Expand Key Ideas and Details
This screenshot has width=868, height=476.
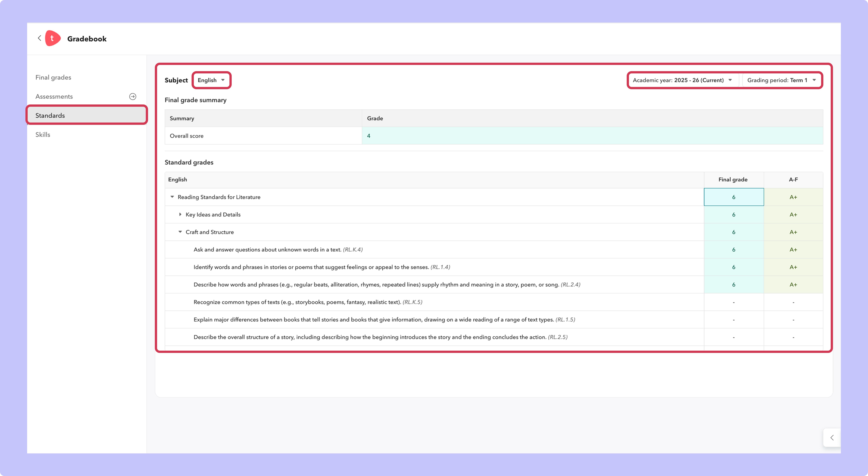pos(180,214)
